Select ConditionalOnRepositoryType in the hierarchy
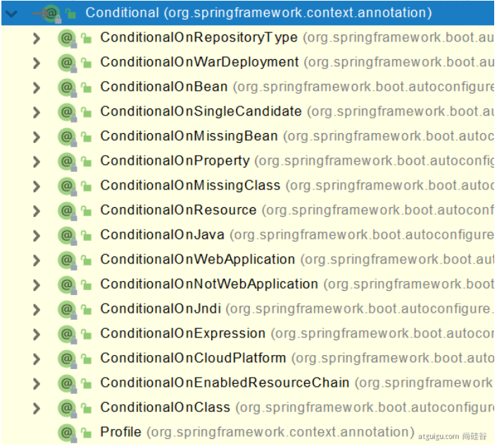Image resolution: width=497 pixels, height=448 pixels. coord(199,38)
